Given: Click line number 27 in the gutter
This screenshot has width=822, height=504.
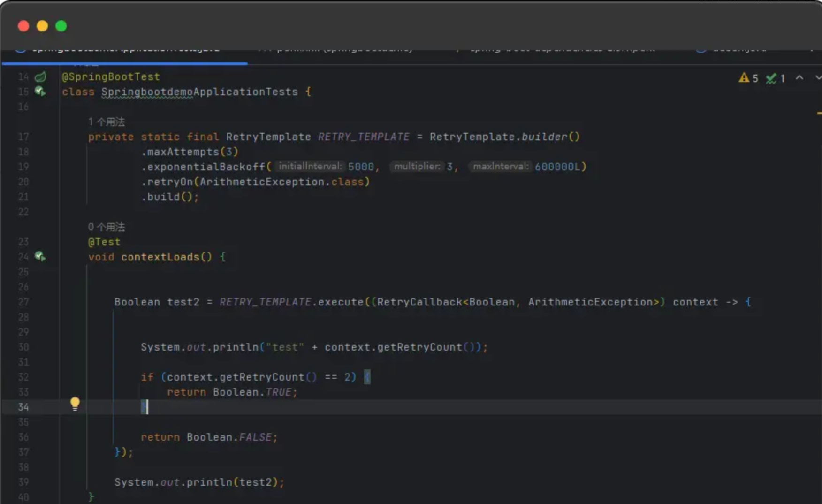Looking at the screenshot, I should (x=23, y=302).
